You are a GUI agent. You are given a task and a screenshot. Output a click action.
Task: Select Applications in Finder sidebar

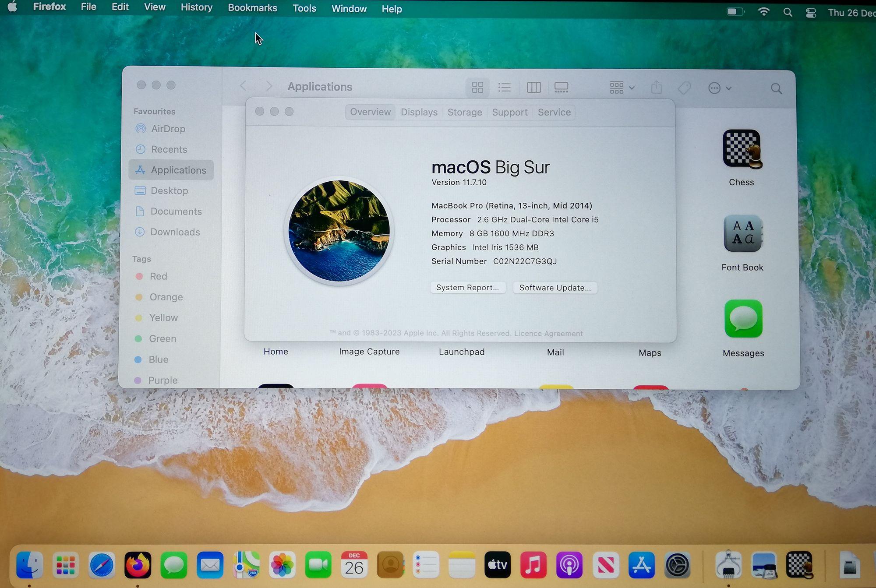[171, 170]
